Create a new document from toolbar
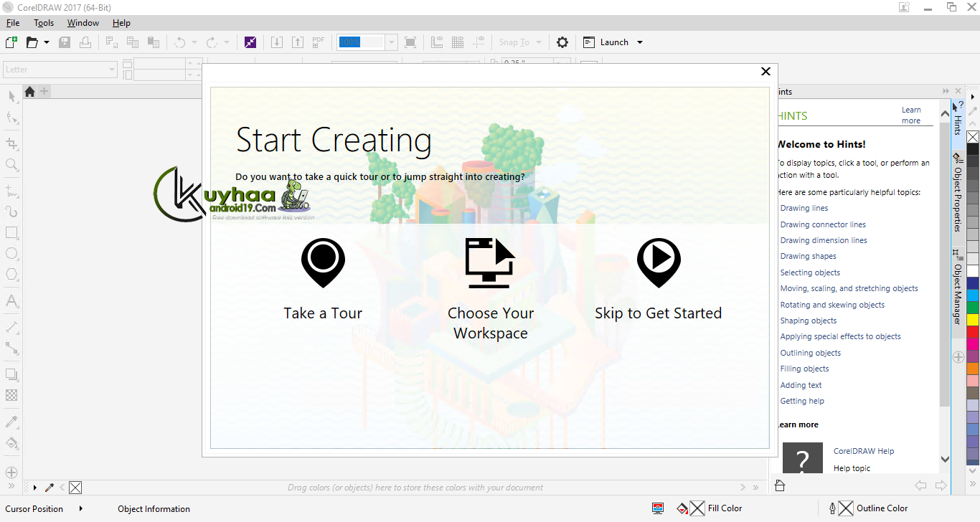This screenshot has height=522, width=980. click(x=11, y=42)
